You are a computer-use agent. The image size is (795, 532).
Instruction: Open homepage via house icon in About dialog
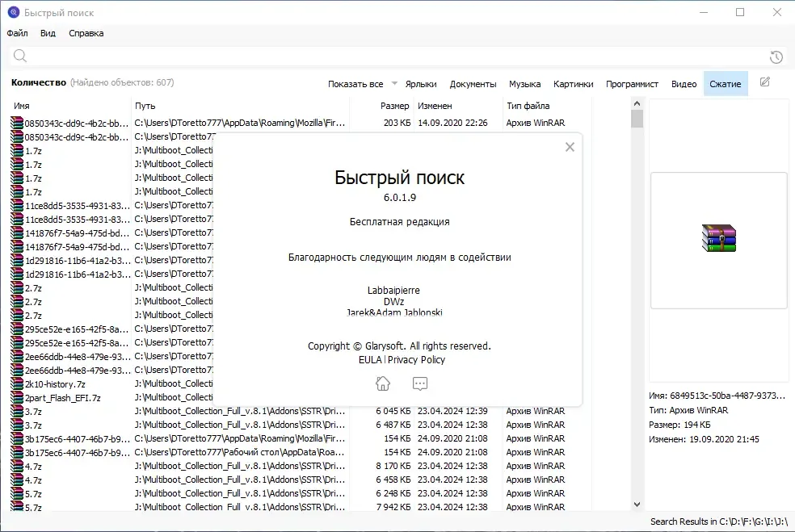383,383
